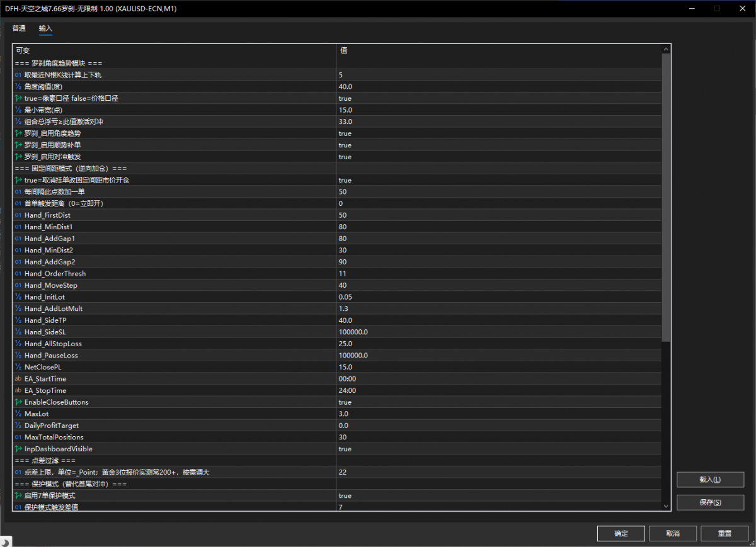This screenshot has width=756, height=547.
Task: Click the vertical scrollbar thumb of the inputs list
Action: tap(666, 197)
